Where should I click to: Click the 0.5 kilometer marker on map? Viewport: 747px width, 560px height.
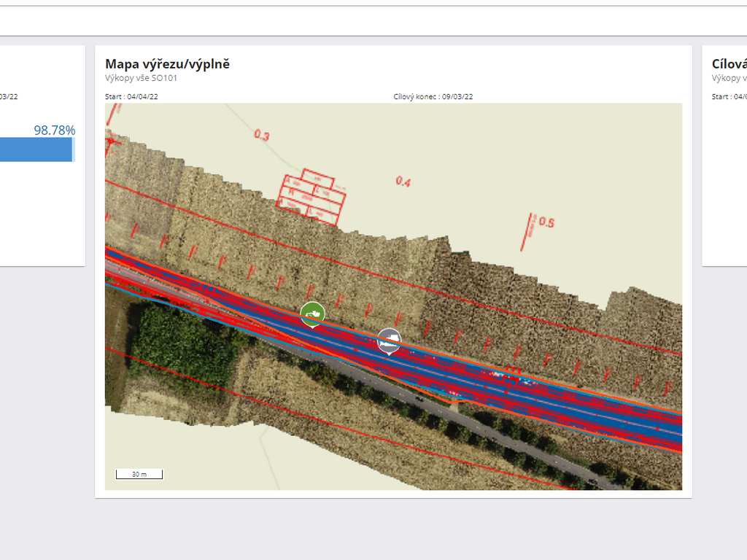546,222
